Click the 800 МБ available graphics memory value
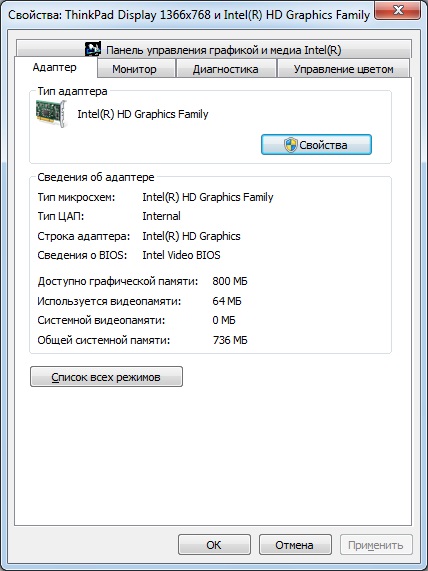Image resolution: width=428 pixels, height=571 pixels. [x=230, y=281]
